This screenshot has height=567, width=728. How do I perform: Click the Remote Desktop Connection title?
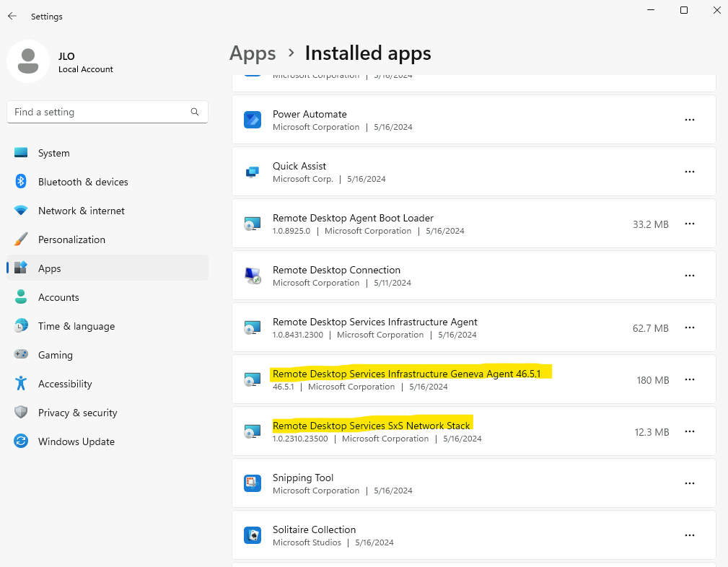tap(336, 271)
